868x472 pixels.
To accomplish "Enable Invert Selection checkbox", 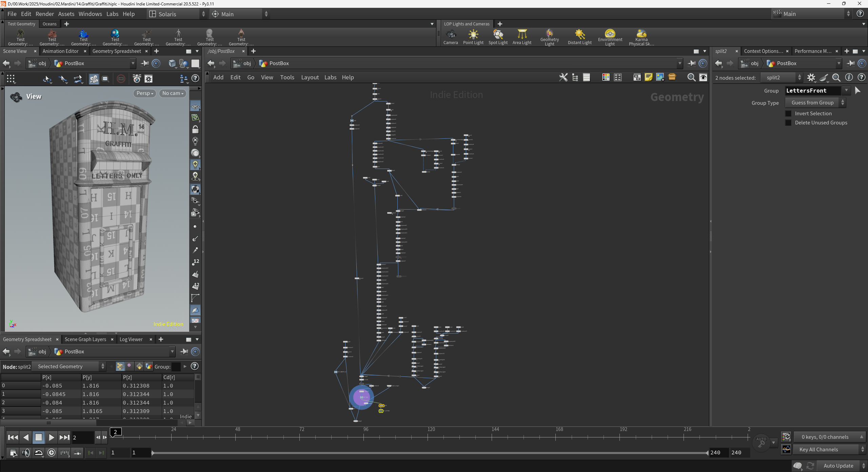I will (788, 114).
